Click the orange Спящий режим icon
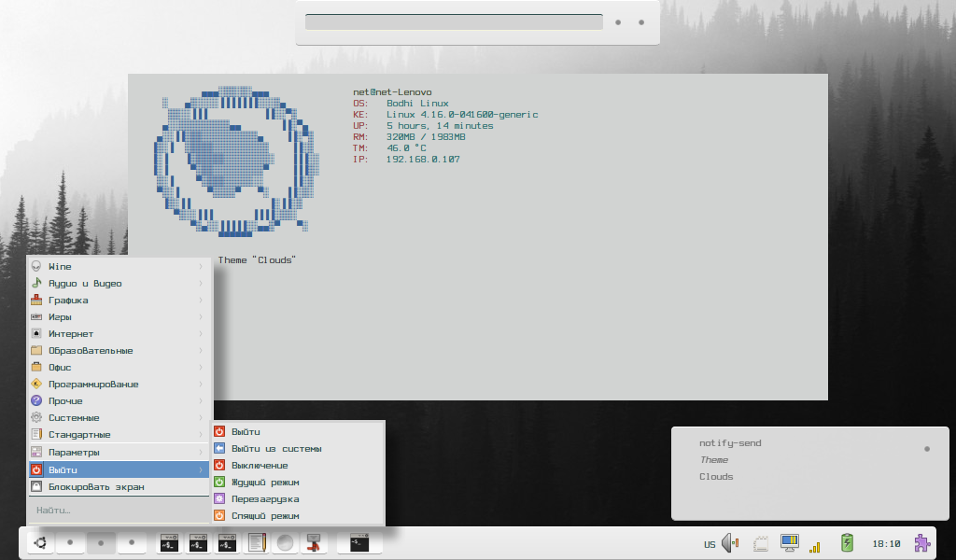The height and width of the screenshot is (560, 956). [219, 515]
